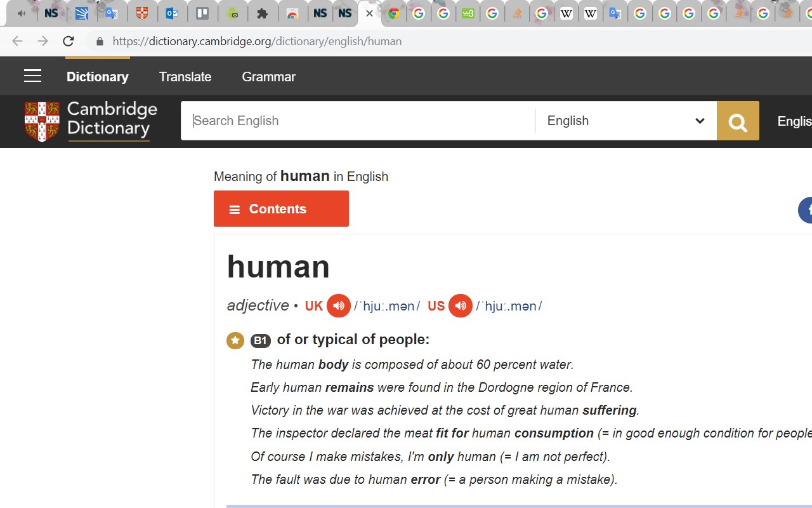The image size is (812, 508).
Task: View site security info via the padlock
Action: 100,41
